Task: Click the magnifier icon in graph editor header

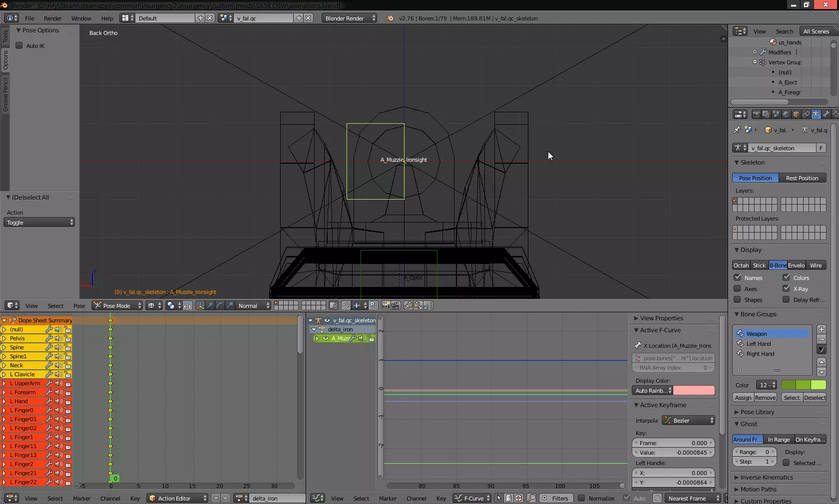Action: 531,498
